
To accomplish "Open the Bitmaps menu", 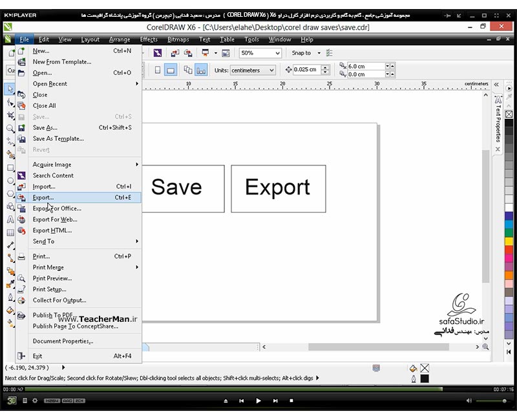I will [x=178, y=39].
